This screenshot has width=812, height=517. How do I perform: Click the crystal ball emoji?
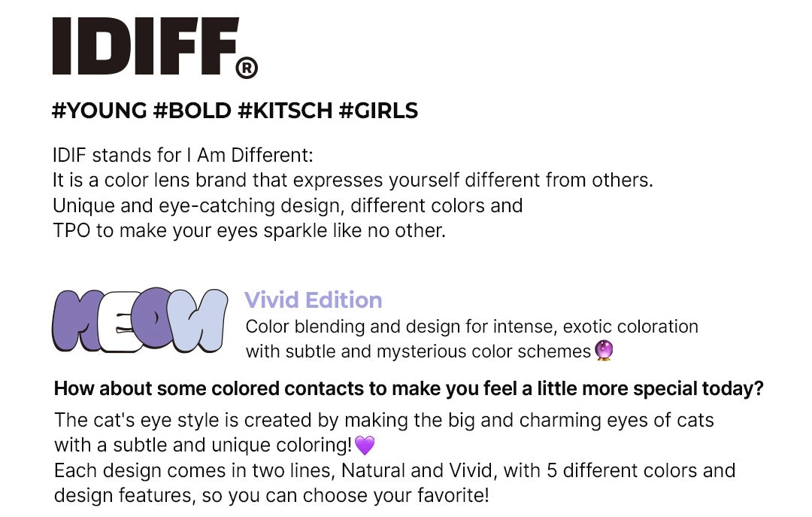[604, 351]
